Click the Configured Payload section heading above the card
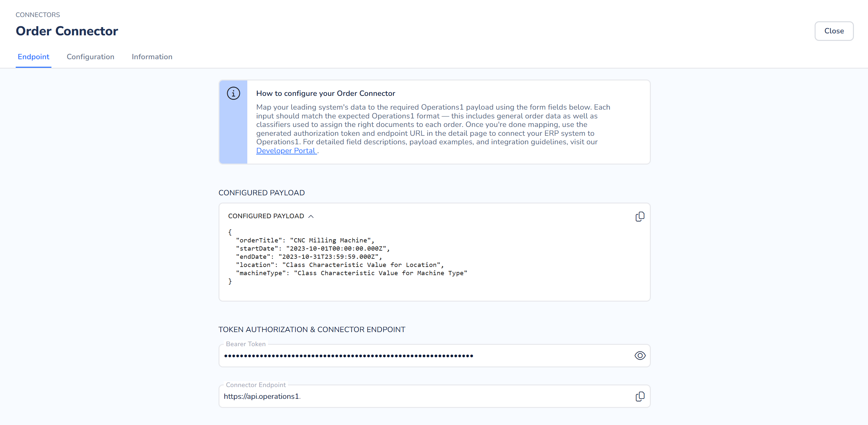Screen dimensions: 868x425 261,193
